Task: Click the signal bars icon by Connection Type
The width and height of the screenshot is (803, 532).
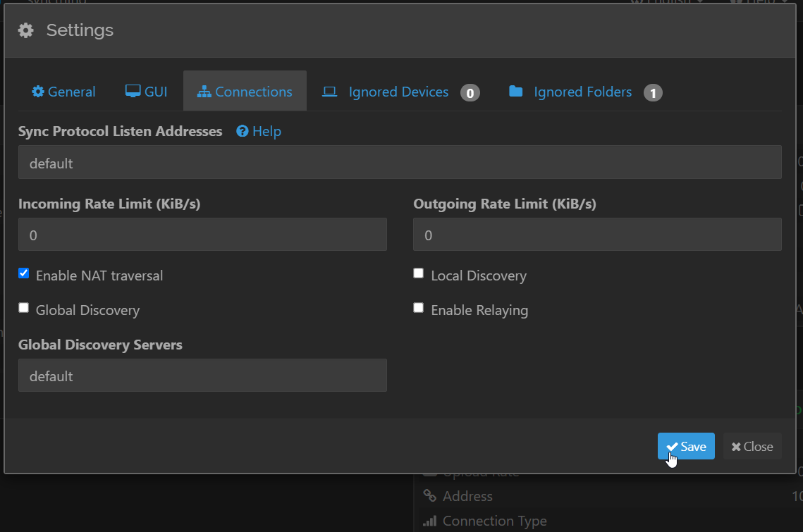Action: (429, 521)
